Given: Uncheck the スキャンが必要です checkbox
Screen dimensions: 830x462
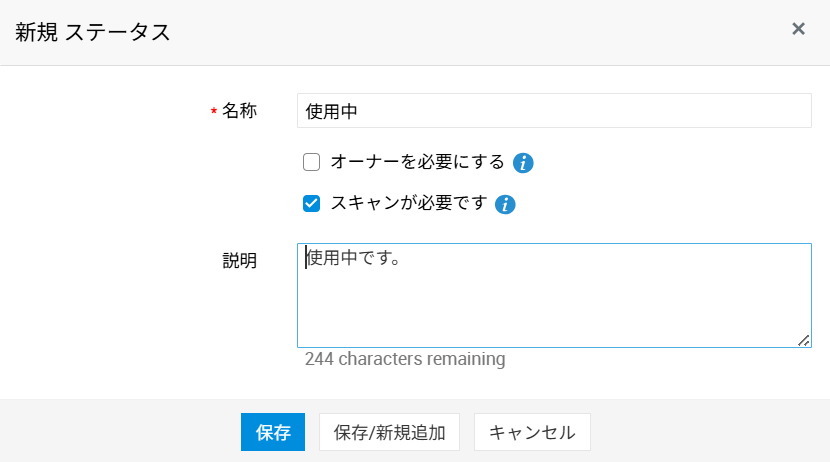Looking at the screenshot, I should 311,204.
